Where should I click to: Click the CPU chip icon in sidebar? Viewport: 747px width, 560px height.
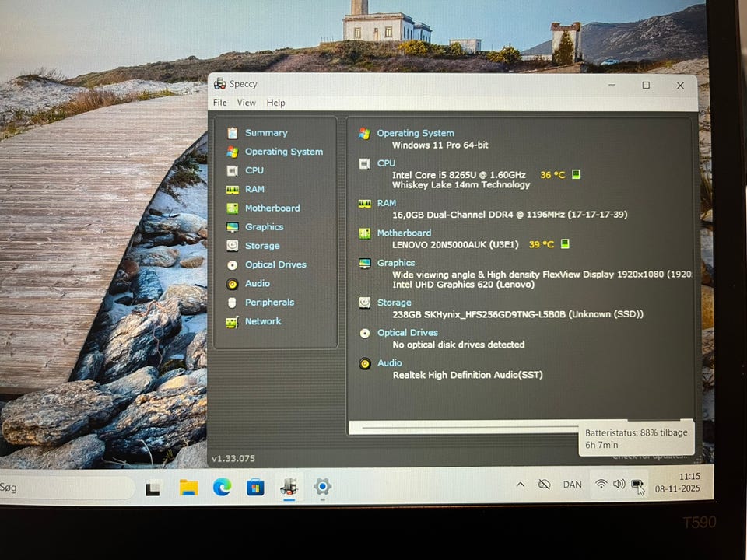pos(232,170)
